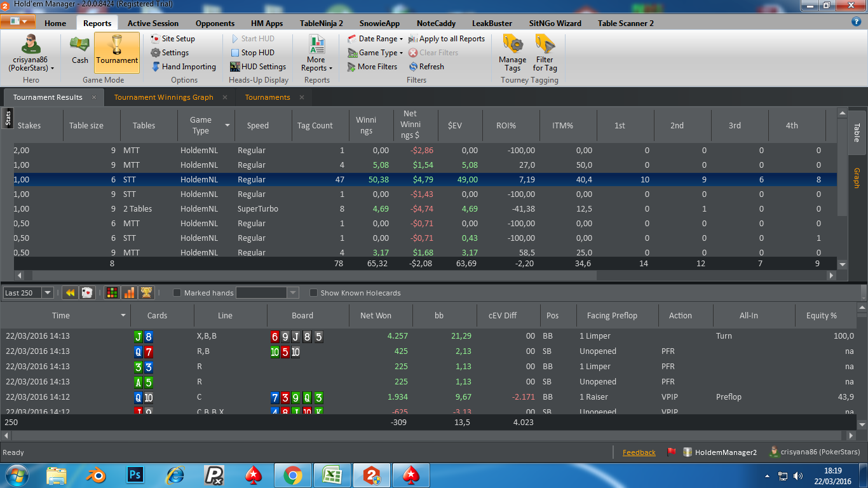Click the replay hands rewind icon
This screenshot has width=868, height=488.
click(x=70, y=293)
